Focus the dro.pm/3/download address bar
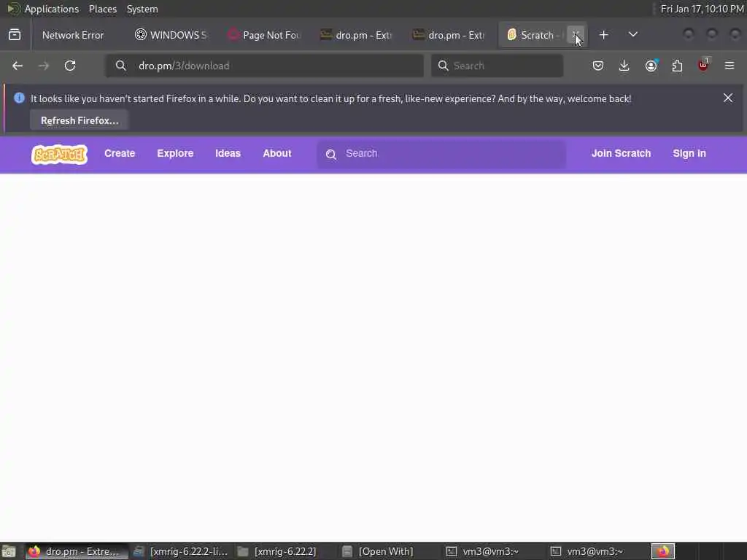This screenshot has height=560, width=747. click(x=264, y=66)
